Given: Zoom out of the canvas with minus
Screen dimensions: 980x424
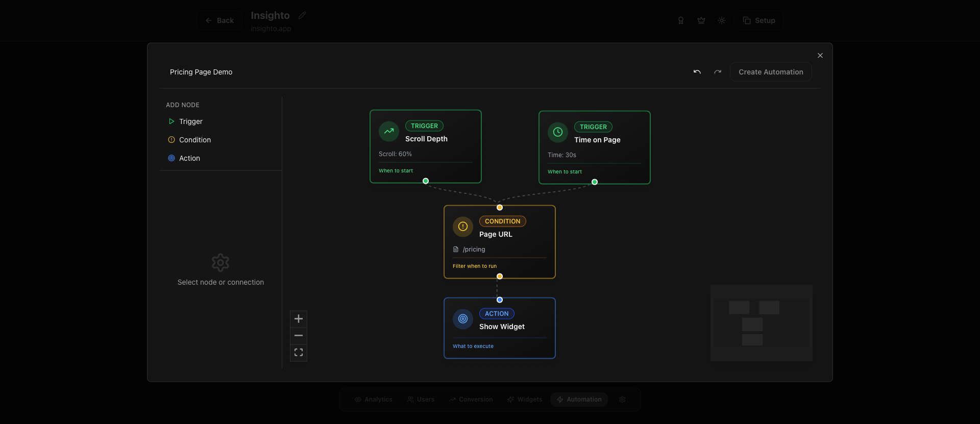Looking at the screenshot, I should pyautogui.click(x=299, y=336).
